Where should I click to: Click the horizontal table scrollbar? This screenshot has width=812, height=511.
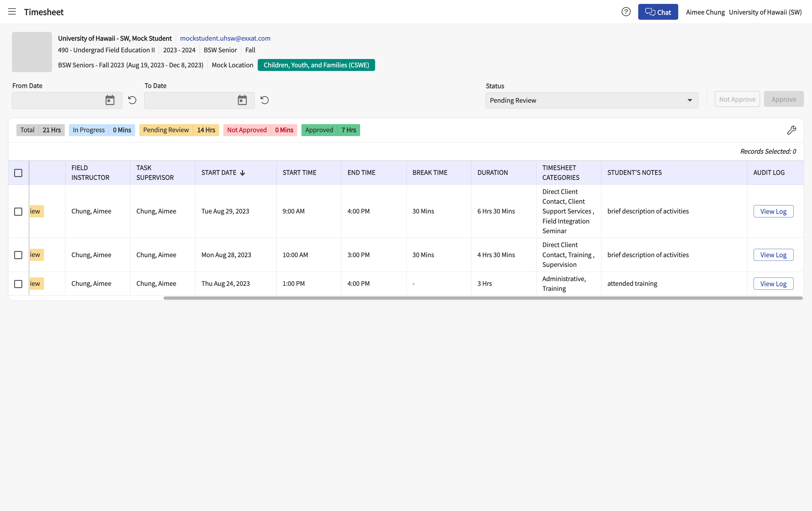(x=483, y=298)
